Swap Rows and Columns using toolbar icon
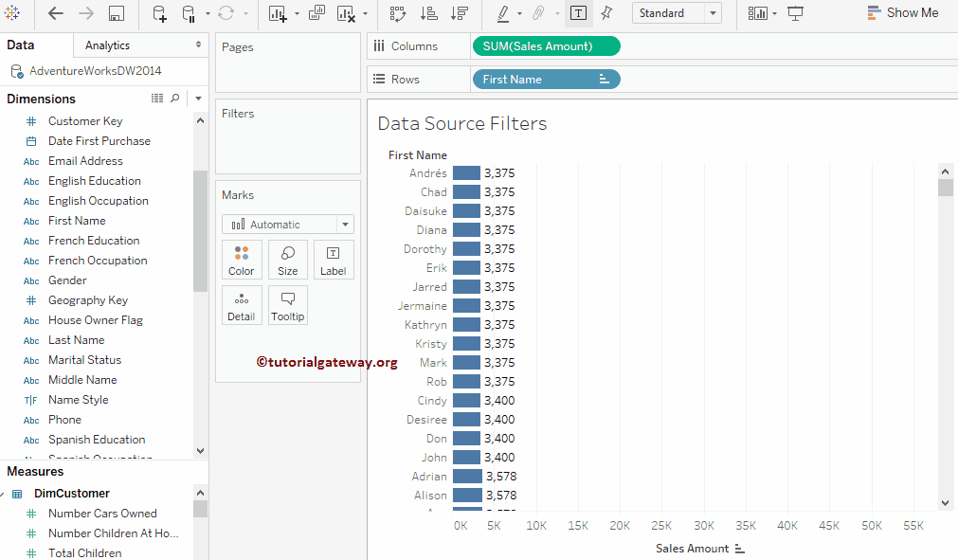Screen dimensions: 958x560 pyautogui.click(x=399, y=13)
